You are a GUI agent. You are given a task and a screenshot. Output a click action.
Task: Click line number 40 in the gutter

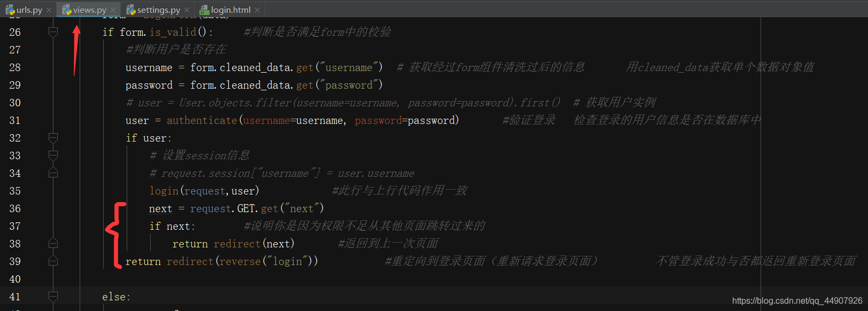tap(15, 279)
